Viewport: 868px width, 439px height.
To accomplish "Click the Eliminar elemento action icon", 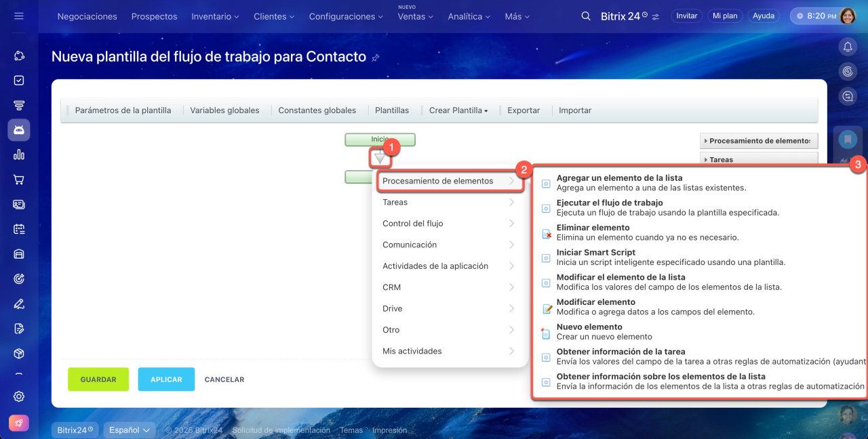I will (x=547, y=233).
